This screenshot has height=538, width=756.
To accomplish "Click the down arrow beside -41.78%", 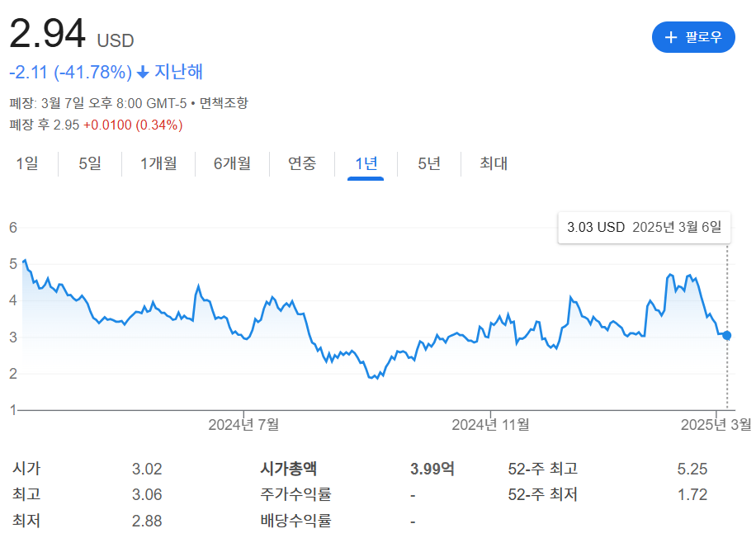I will click(x=139, y=73).
